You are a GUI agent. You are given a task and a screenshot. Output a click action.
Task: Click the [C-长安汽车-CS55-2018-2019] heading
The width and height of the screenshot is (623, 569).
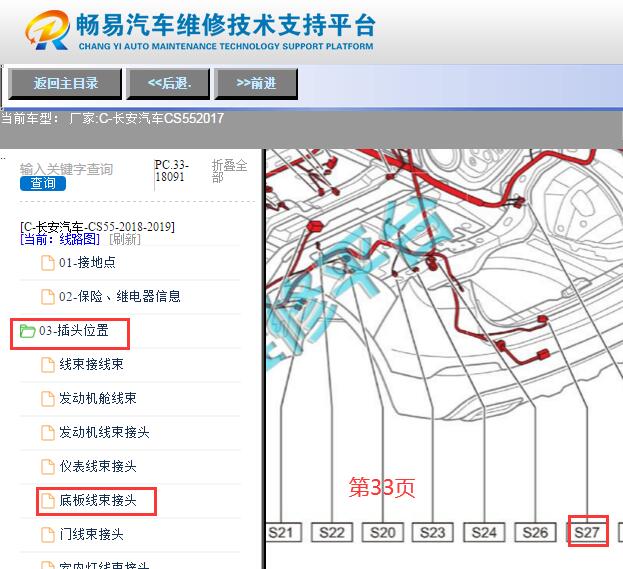click(97, 227)
